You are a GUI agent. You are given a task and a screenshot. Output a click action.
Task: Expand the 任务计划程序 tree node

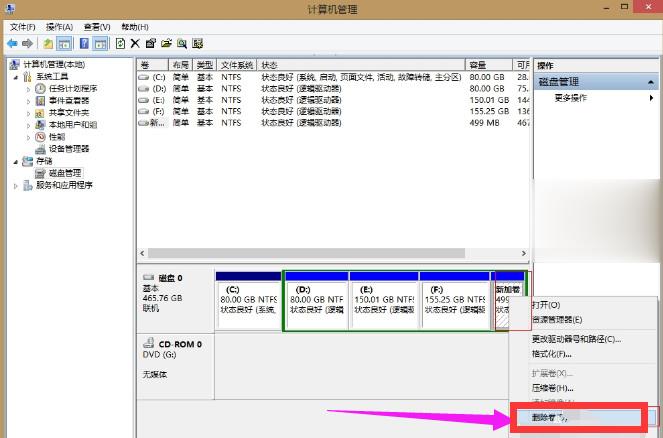point(28,88)
